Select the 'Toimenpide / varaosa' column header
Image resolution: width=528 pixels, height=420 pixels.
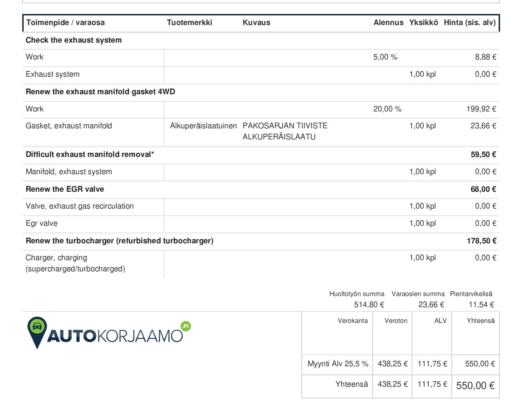(65, 23)
